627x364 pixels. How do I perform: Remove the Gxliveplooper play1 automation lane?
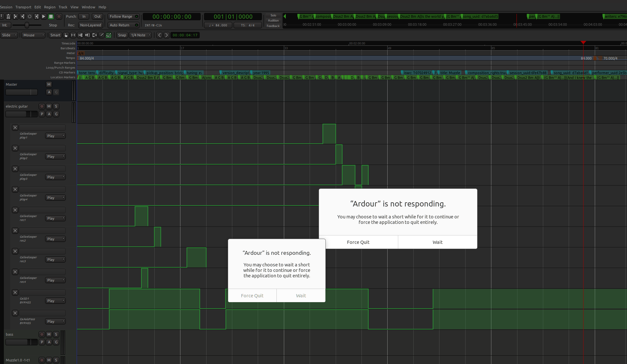15,128
